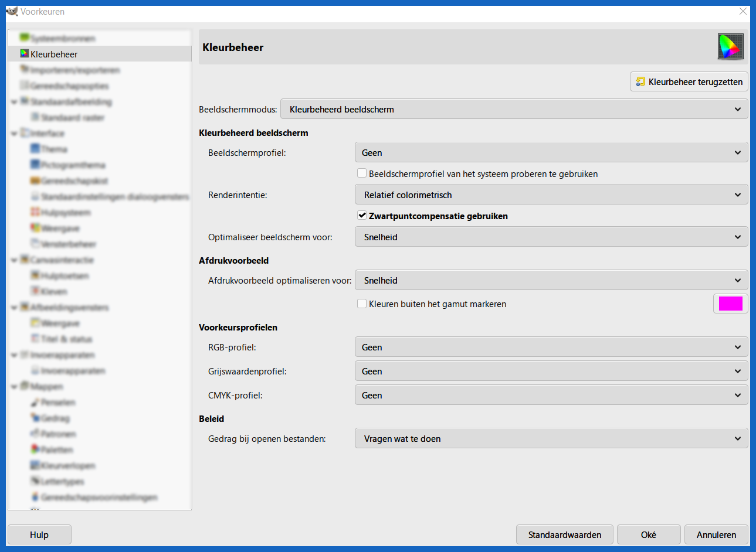The width and height of the screenshot is (756, 552).
Task: Open Gereedschapsopties preferences page
Action: (69, 86)
